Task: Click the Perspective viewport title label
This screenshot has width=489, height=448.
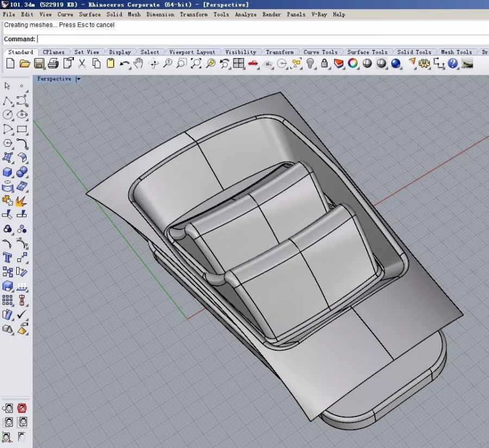Action: click(x=54, y=79)
